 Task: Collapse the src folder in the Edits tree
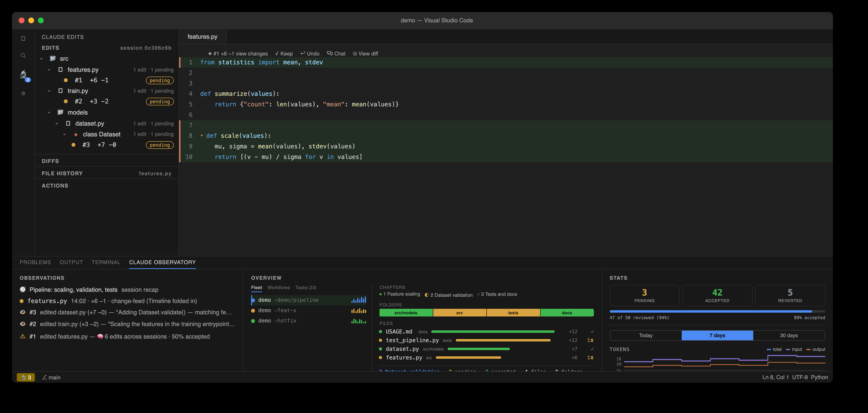[x=42, y=59]
